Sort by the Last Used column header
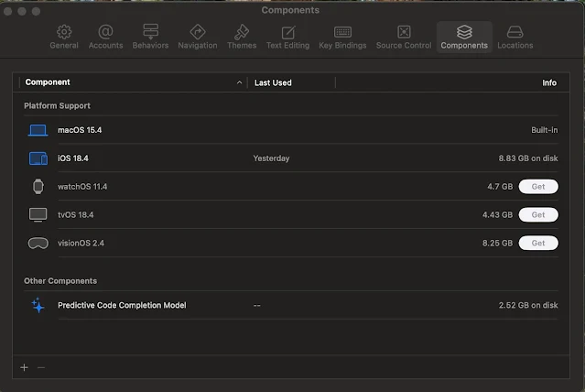The height and width of the screenshot is (392, 585). point(273,82)
